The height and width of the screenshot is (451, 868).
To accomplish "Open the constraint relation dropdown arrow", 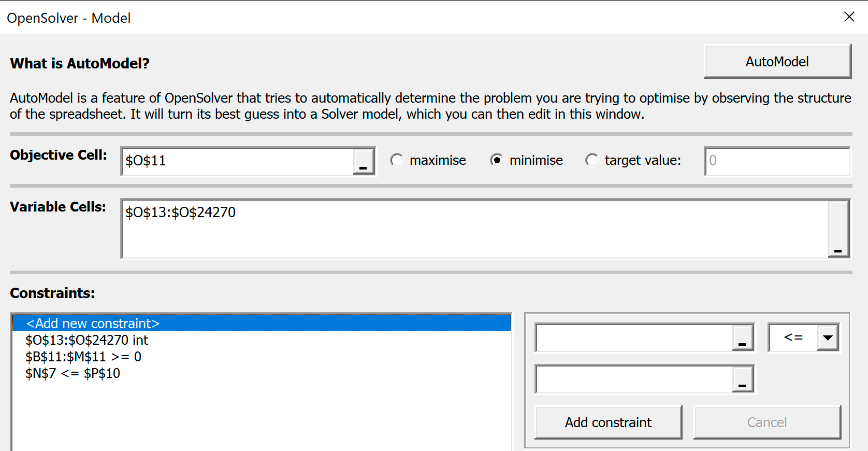I will (828, 337).
